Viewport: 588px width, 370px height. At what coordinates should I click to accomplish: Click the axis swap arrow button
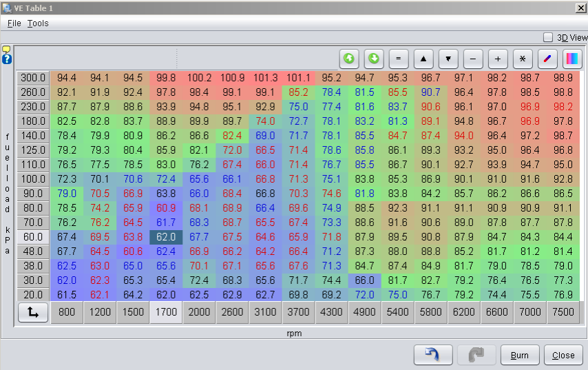coord(33,312)
